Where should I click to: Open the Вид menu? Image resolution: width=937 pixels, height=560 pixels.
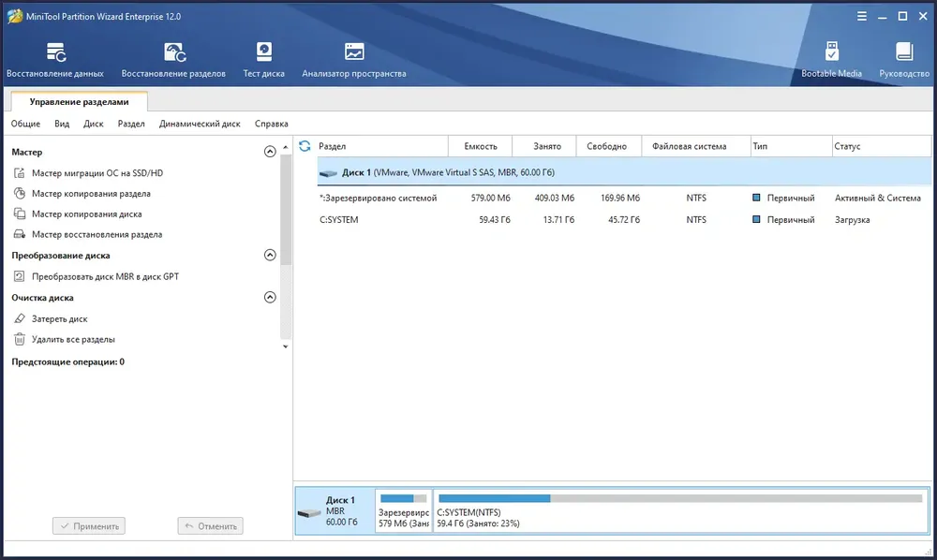coord(62,124)
